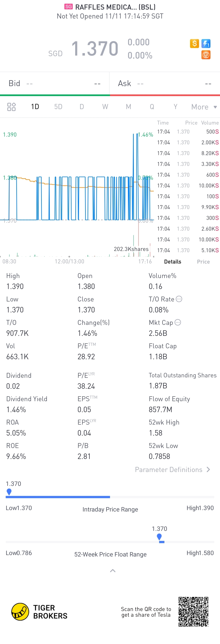This screenshot has width=220, height=644.
Task: Tap the orange dollar sign badge
Action: pyautogui.click(x=194, y=44)
